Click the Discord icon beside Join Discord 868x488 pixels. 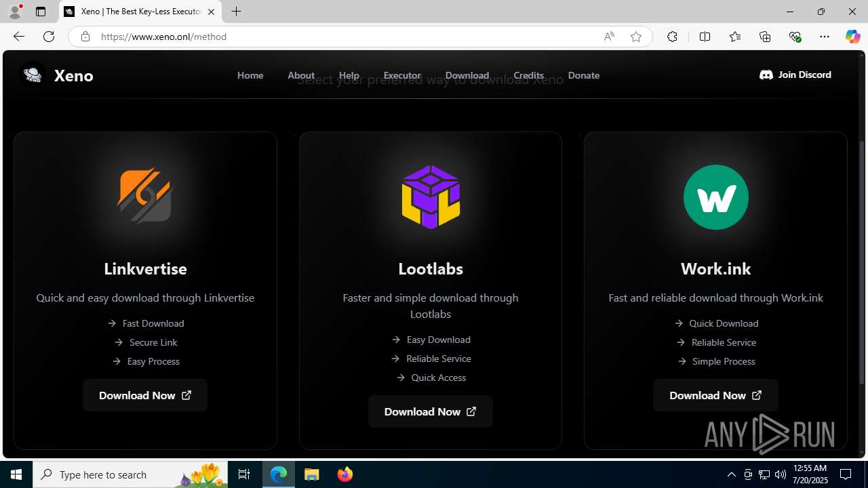coord(766,75)
